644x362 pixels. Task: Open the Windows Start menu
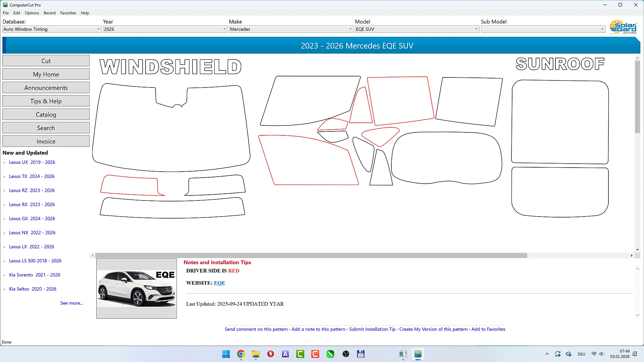tap(226, 354)
